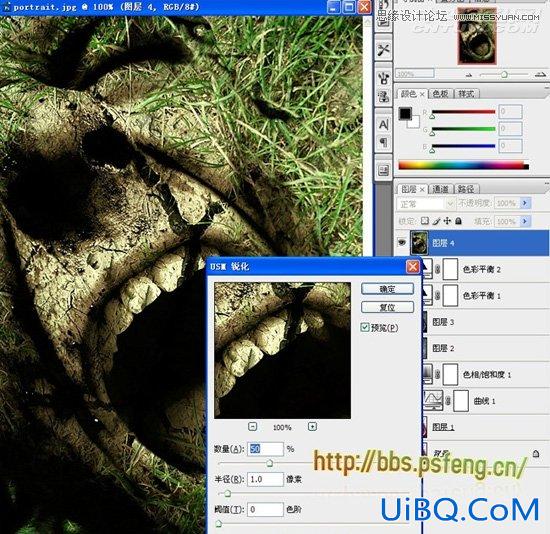Click the G value field

(510, 128)
